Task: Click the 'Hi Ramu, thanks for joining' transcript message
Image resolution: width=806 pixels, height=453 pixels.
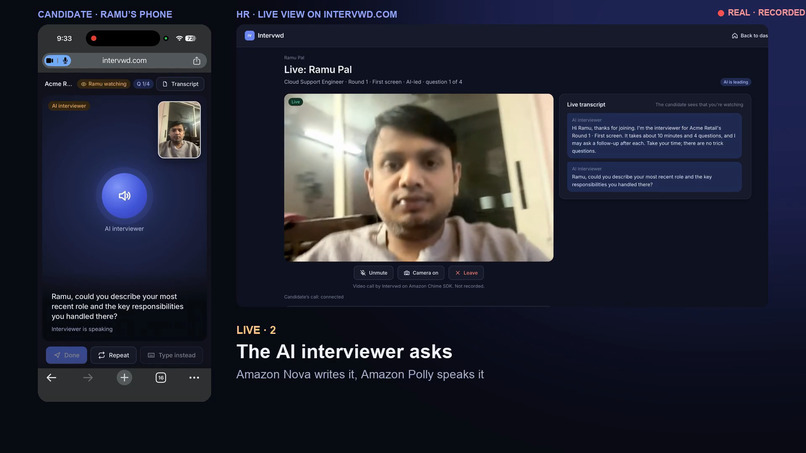Action: (x=654, y=136)
